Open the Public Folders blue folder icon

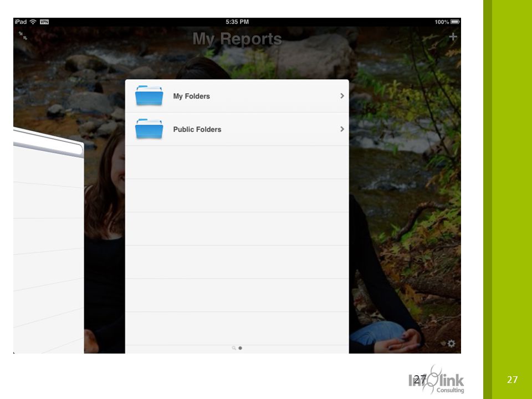click(x=149, y=129)
